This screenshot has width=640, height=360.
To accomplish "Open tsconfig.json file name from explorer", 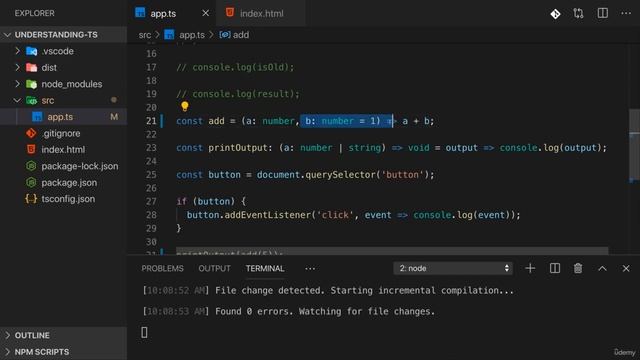I will 68,199.
